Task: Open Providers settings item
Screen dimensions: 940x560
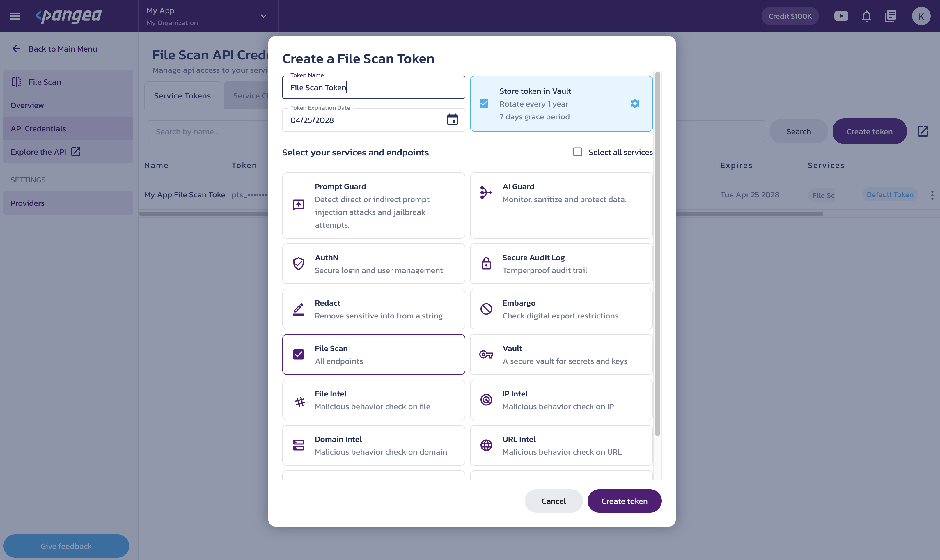Action: [x=68, y=203]
